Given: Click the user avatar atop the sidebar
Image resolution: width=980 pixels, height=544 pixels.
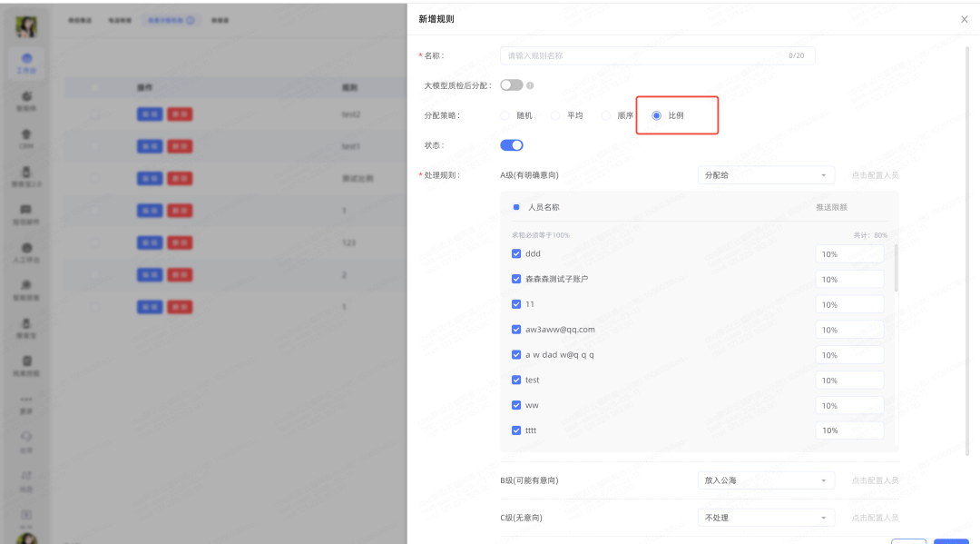Looking at the screenshot, I should (x=26, y=26).
